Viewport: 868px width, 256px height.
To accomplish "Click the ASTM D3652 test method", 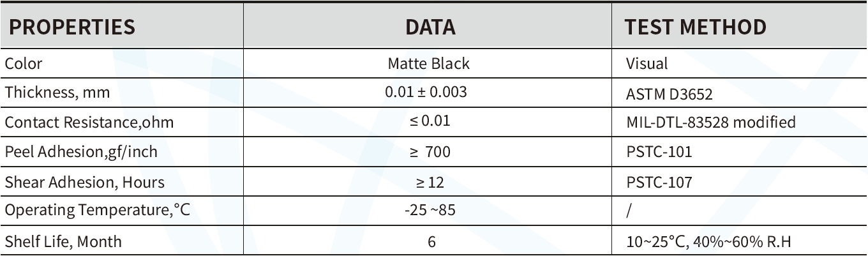I will 670,93.
